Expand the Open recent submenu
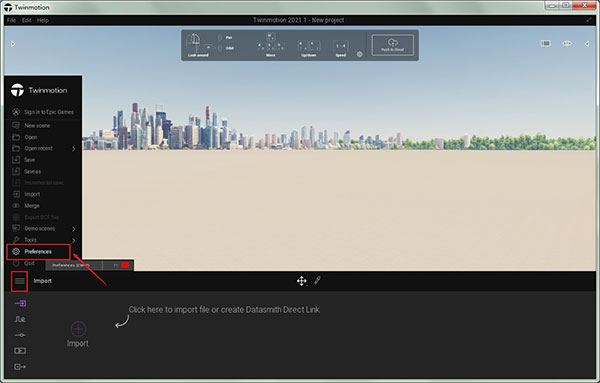 43,148
